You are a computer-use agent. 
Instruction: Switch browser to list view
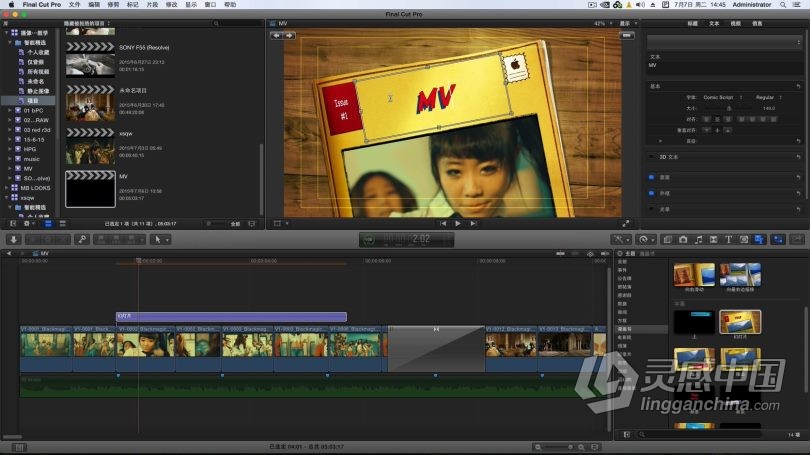click(x=62, y=224)
